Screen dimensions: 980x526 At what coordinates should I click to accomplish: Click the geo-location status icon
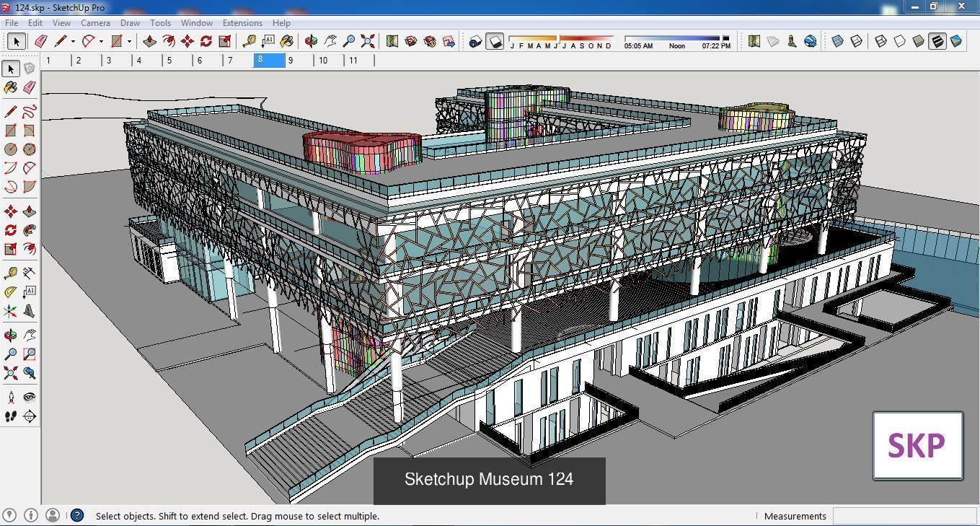[9, 515]
